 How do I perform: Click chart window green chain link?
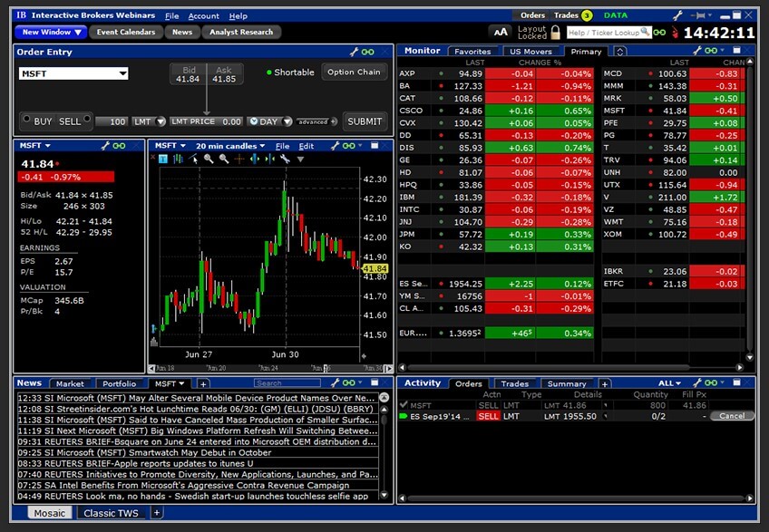tap(349, 146)
